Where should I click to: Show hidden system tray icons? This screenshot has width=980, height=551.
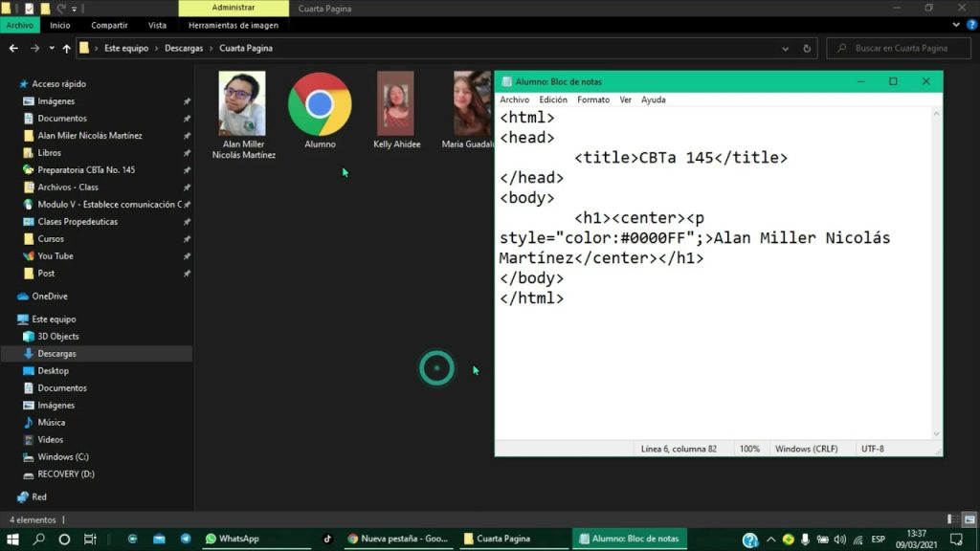point(771,539)
